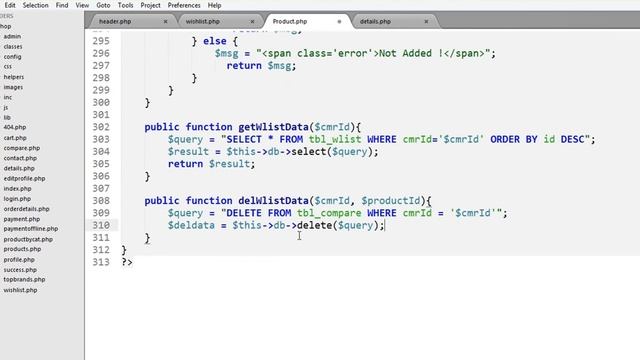The height and width of the screenshot is (360, 640).
Task: Expand the lib folder
Action: (7, 117)
